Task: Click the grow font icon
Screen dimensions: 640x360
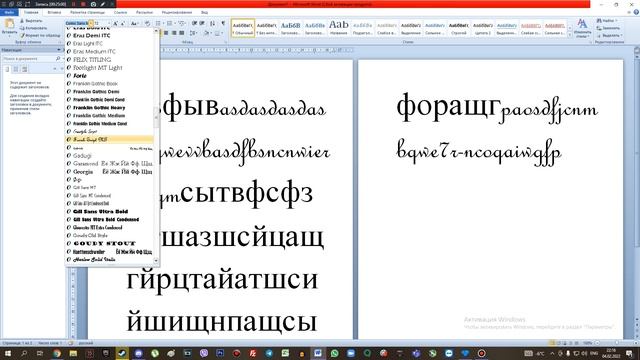Action: [116, 23]
